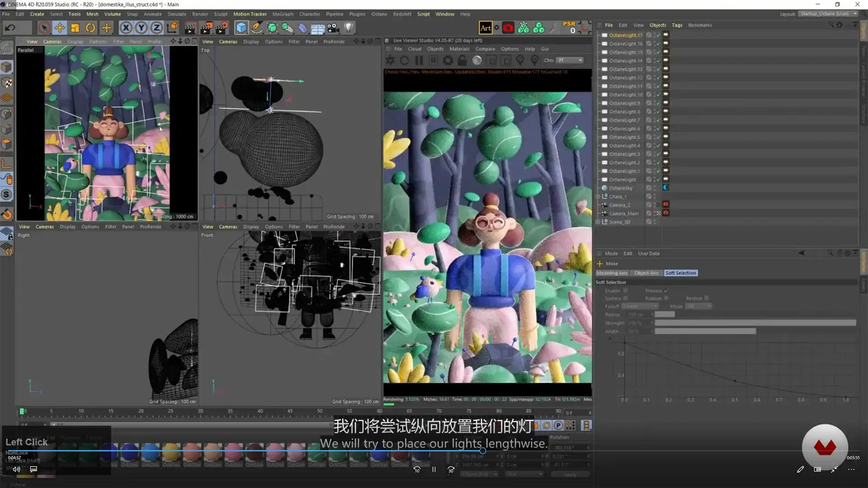Screen dimensions: 868x488
Task: Expand the Chara_1 object hierarchy
Action: (x=599, y=197)
